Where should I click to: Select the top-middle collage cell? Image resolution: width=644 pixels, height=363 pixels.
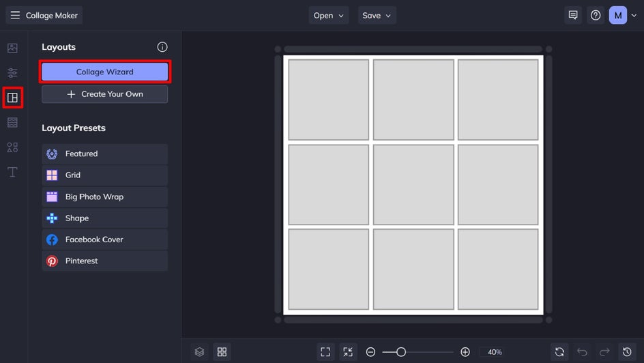pos(413,100)
